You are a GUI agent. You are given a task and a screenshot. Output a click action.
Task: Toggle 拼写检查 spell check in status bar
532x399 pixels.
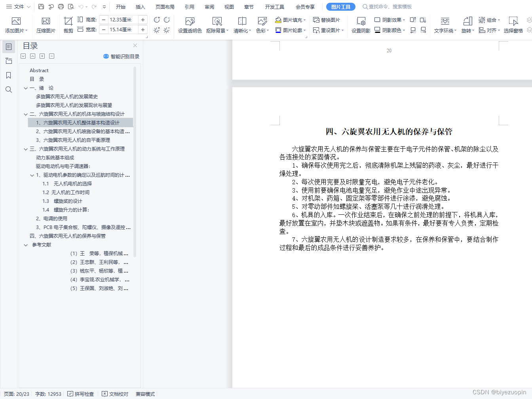click(81, 394)
